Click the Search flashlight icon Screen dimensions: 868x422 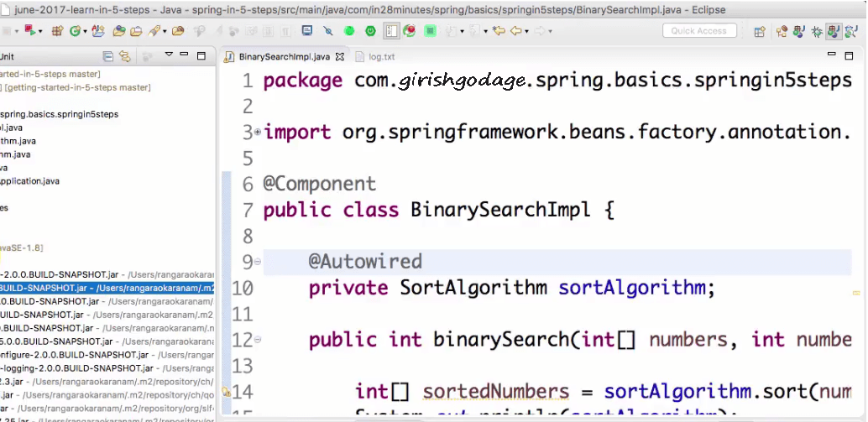click(x=154, y=31)
